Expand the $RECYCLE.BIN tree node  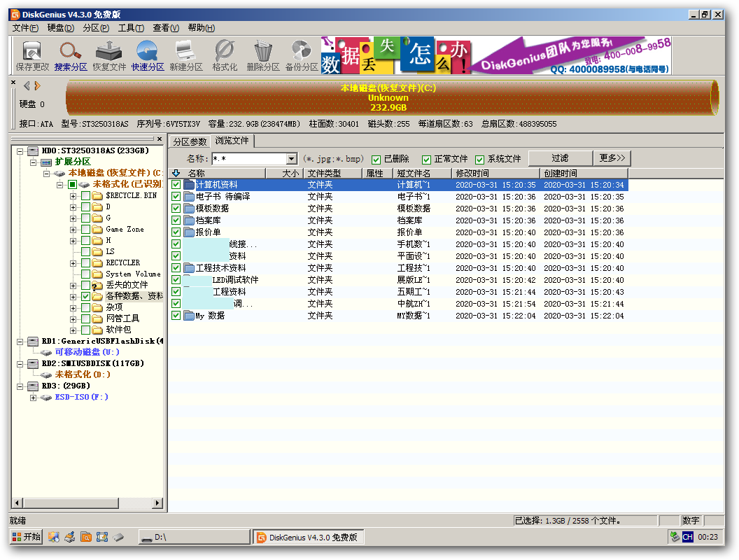tap(73, 195)
